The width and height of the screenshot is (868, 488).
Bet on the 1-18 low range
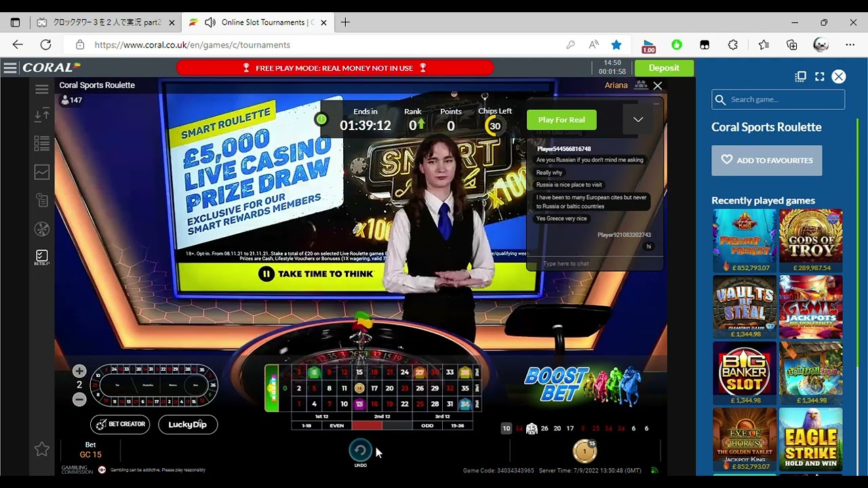(x=307, y=426)
